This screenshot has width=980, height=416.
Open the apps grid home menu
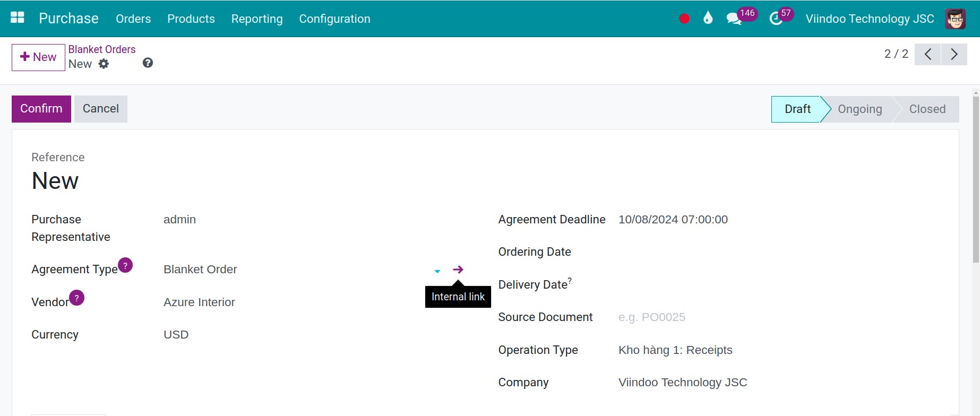tap(18, 18)
